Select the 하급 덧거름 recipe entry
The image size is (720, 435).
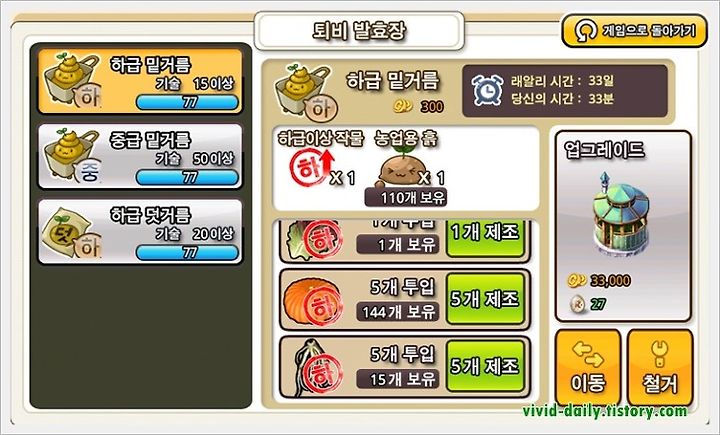coord(140,232)
